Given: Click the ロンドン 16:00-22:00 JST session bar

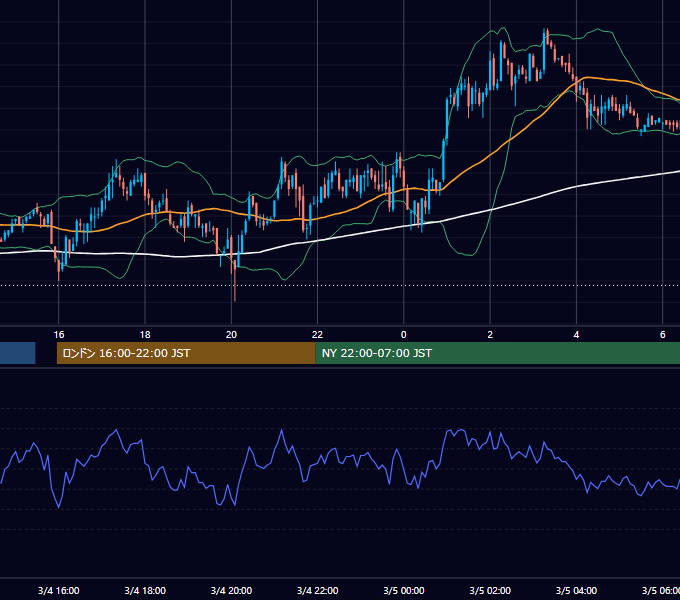Looking at the screenshot, I should (186, 353).
